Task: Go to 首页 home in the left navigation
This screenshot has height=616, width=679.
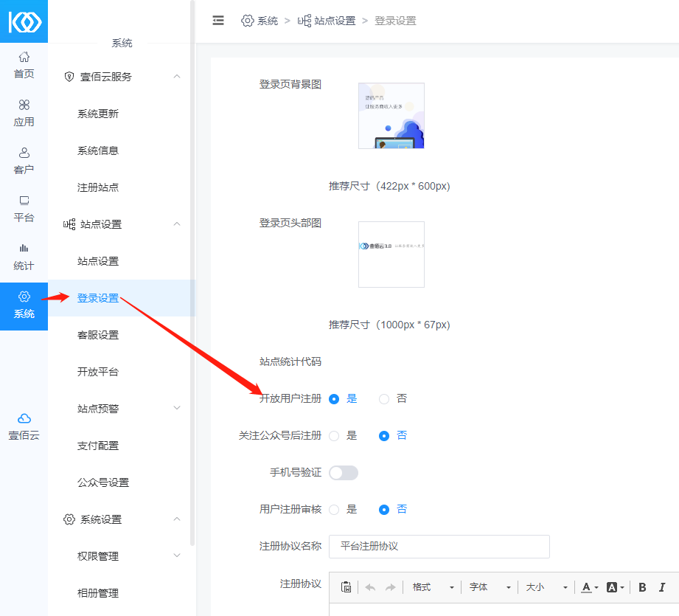Action: [x=24, y=66]
